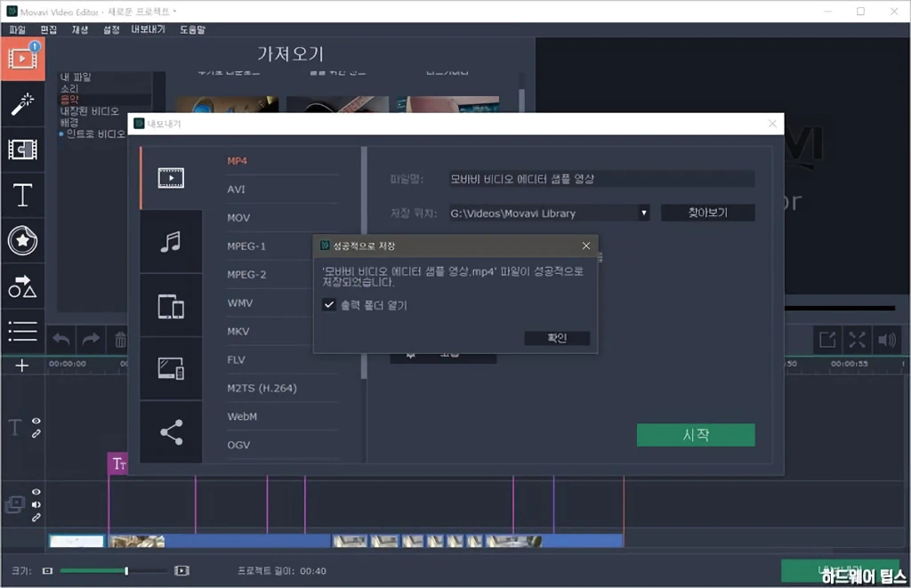Toggle title track visibility eye
Viewport: 911px width, 588px height.
(x=36, y=421)
